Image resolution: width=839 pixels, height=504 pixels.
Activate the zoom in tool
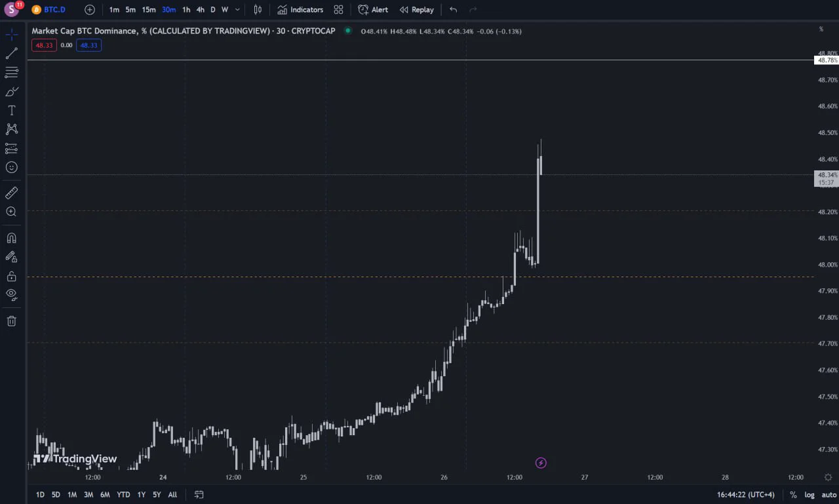click(12, 212)
